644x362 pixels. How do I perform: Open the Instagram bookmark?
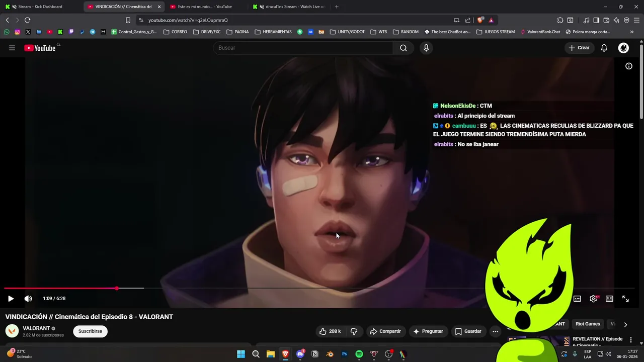(x=17, y=32)
